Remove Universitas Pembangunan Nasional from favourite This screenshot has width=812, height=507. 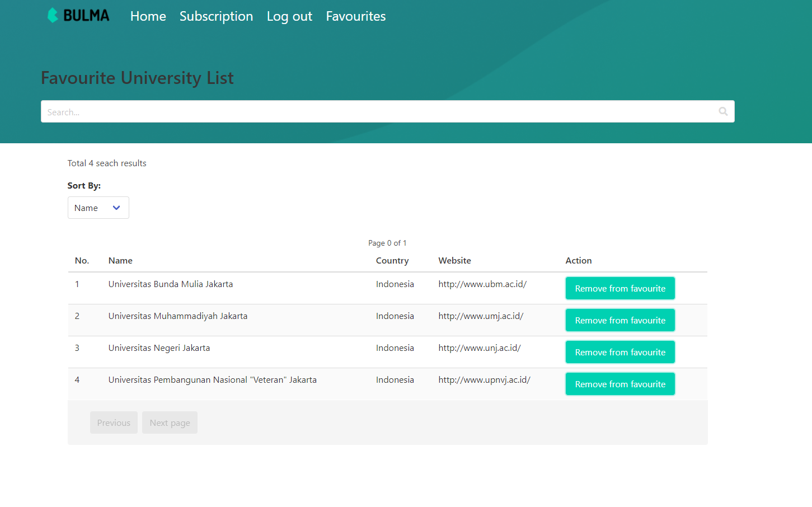coord(620,384)
